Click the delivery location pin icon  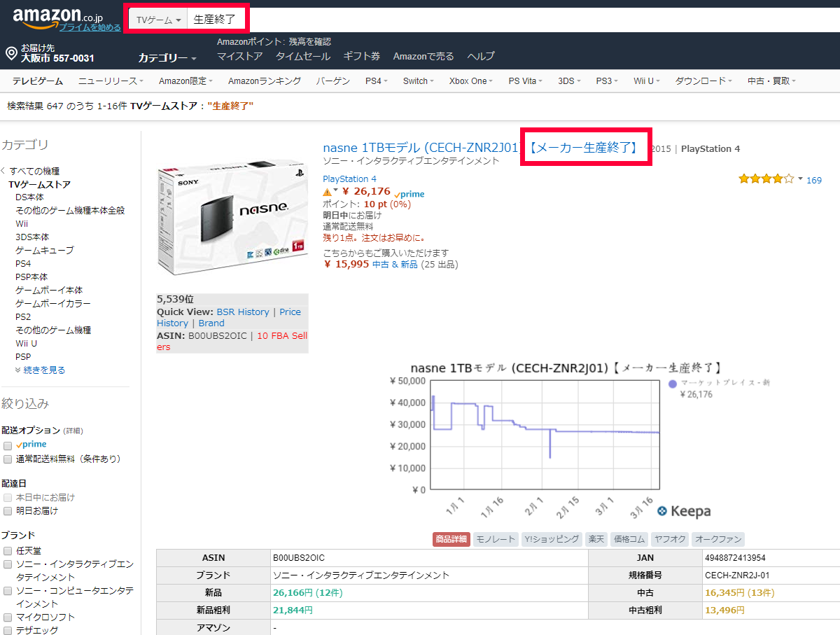11,54
